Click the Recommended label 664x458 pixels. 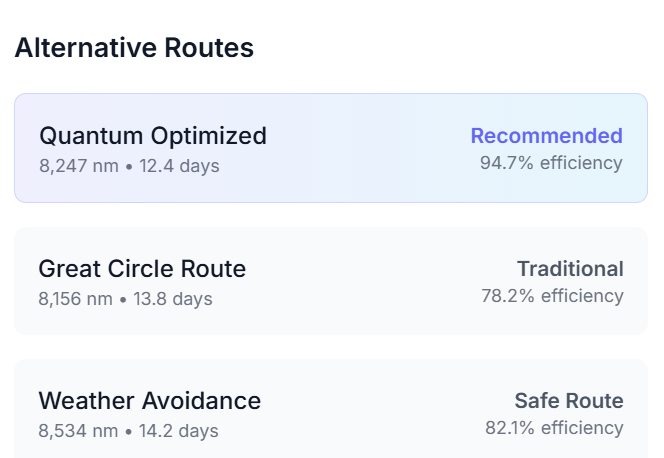pos(546,136)
